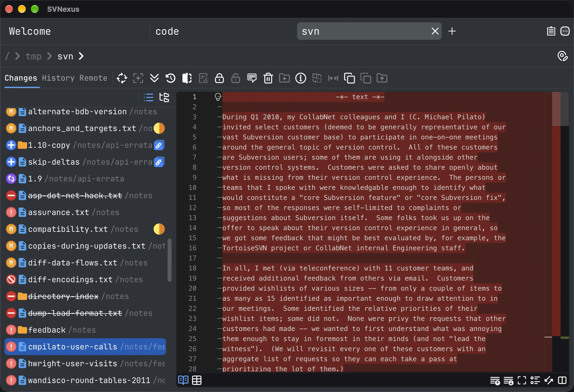The image size is (574, 392).
Task: Toggle the split pane layout icon
Action: (x=562, y=380)
